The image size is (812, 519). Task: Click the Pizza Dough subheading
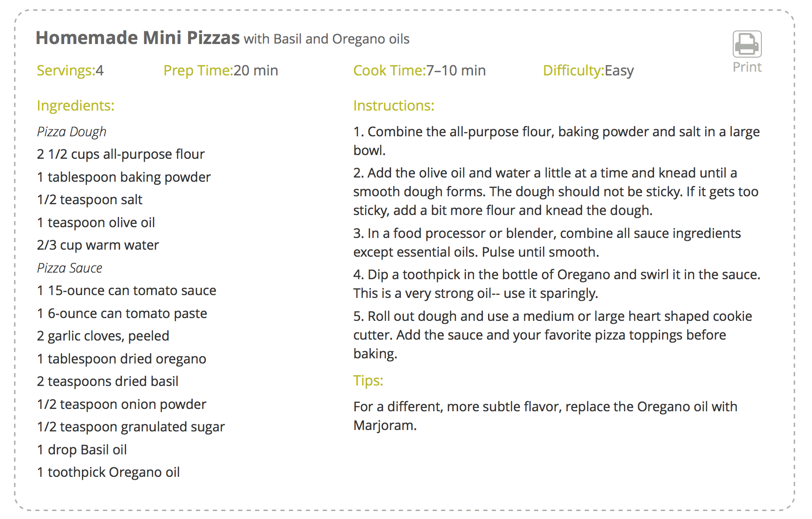point(72,132)
